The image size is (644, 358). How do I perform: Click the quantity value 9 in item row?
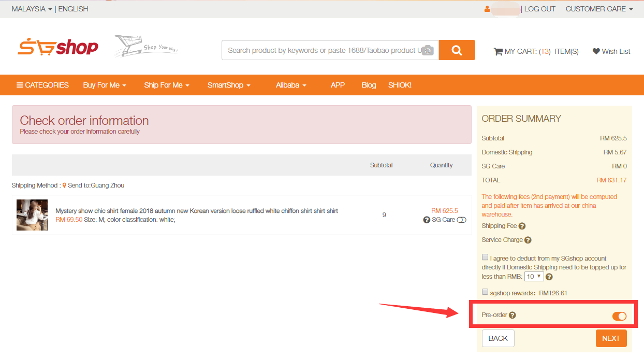(x=384, y=215)
